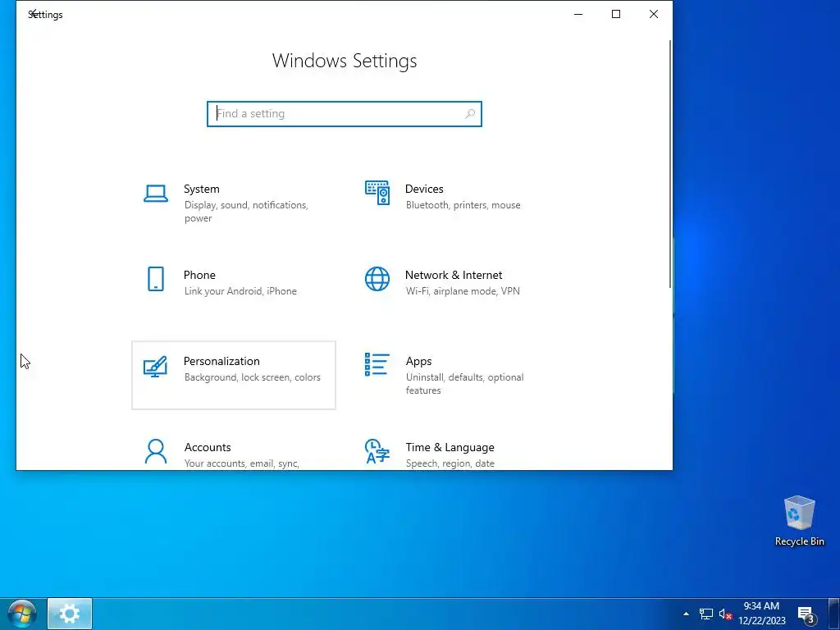Open Accounts settings title

pos(208,447)
